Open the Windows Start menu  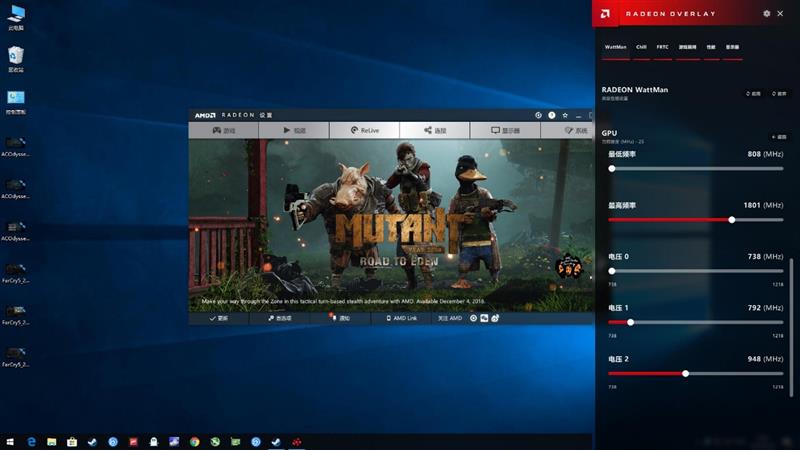[10, 442]
